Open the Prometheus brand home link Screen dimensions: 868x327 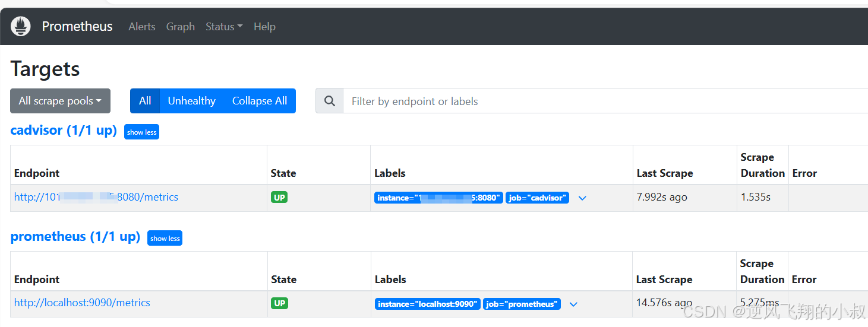[77, 26]
